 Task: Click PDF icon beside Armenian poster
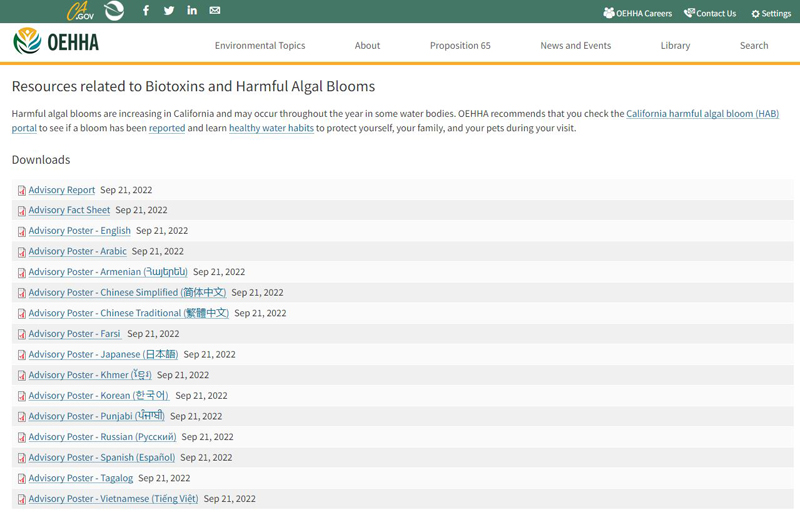point(21,273)
